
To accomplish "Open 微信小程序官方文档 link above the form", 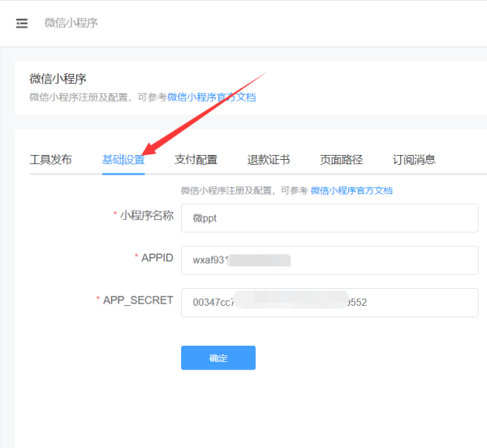I will coord(351,190).
